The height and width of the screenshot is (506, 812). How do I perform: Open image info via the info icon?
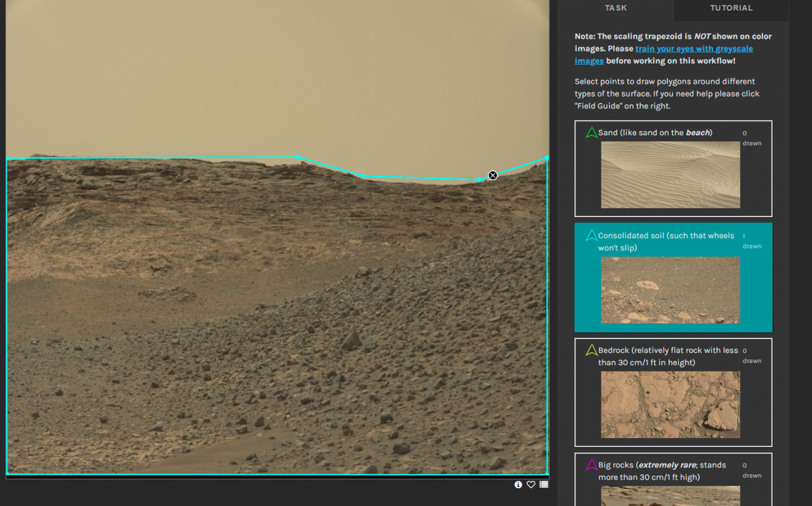click(518, 484)
